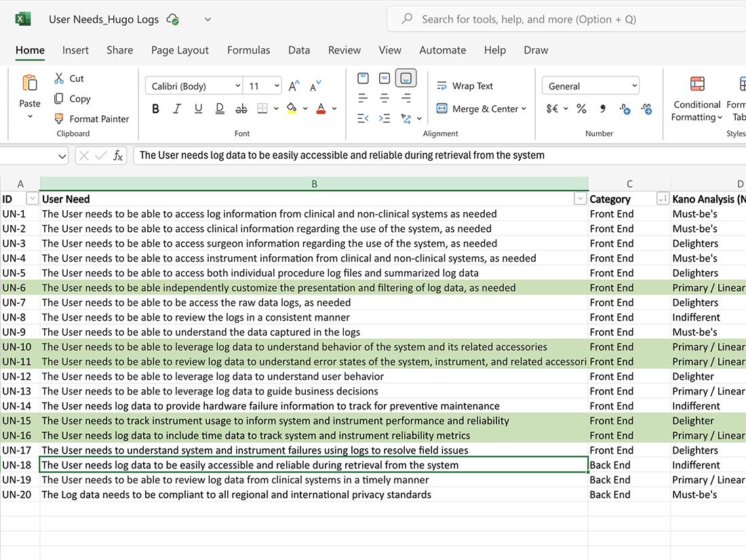This screenshot has height=560, width=746.
Task: Click the Copy icon
Action: [58, 98]
